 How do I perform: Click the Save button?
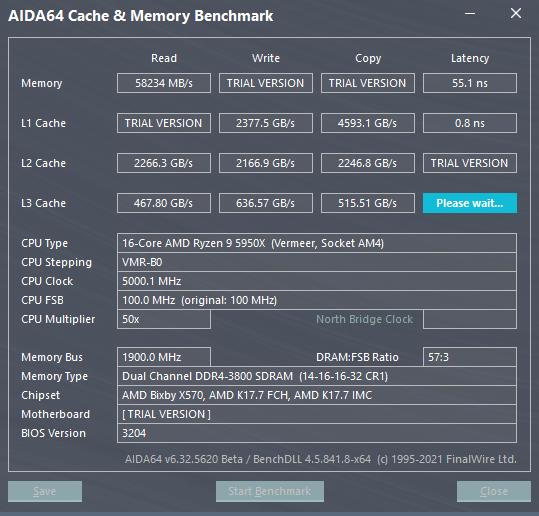click(45, 491)
